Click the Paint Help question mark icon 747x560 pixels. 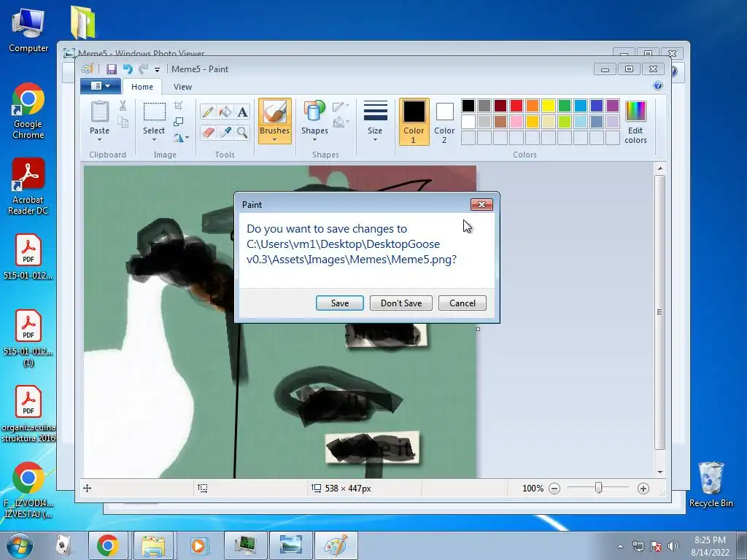tap(658, 86)
